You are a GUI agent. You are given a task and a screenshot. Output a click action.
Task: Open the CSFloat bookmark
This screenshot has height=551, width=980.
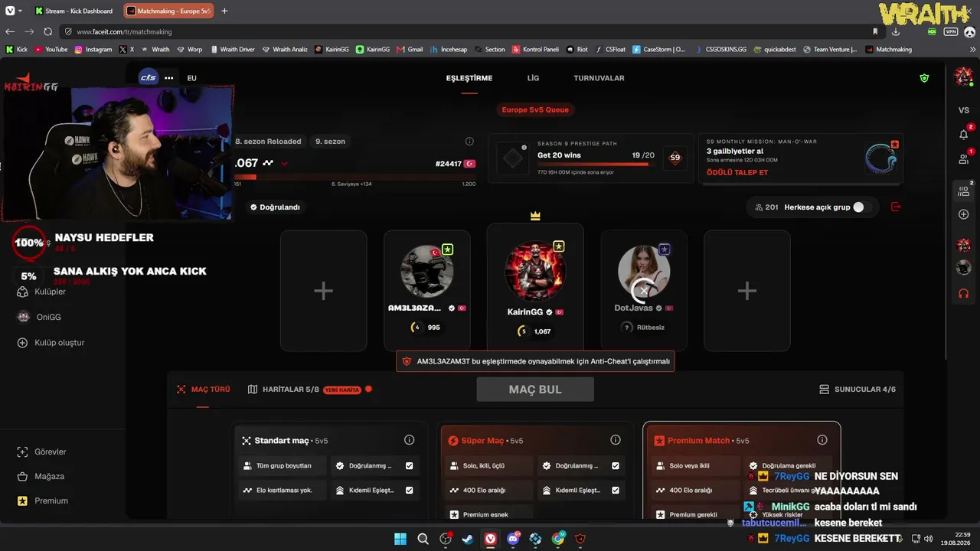pos(609,49)
